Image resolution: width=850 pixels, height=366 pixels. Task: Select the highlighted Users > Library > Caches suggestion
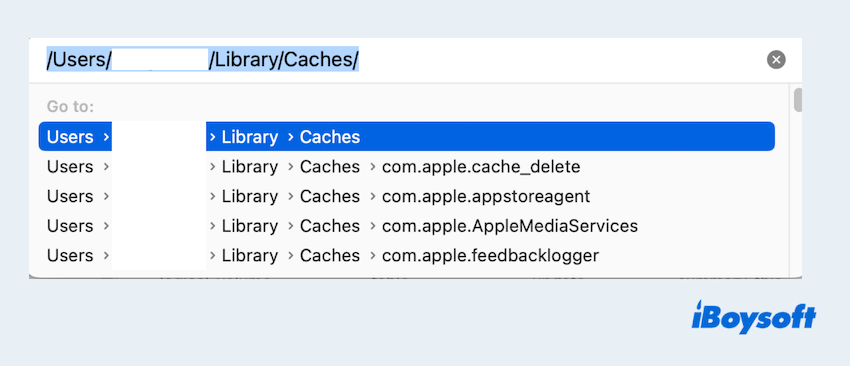(x=407, y=137)
